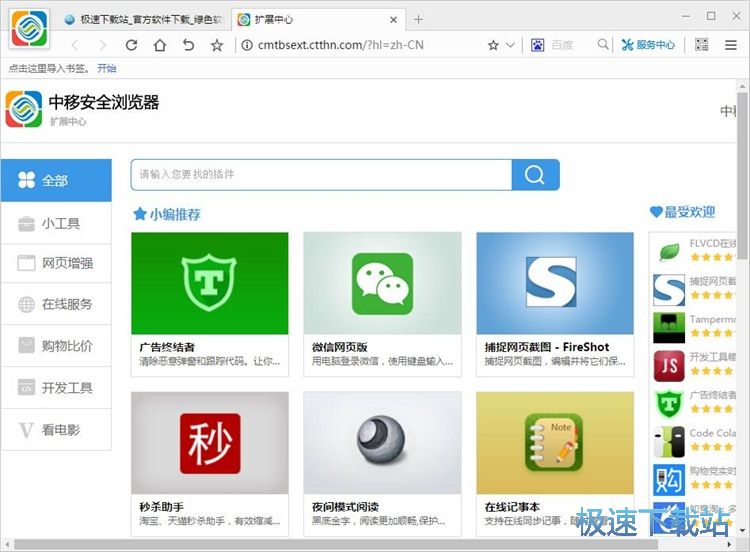The image size is (750, 552).
Task: Click the 开始 import bookmarks link
Action: pyautogui.click(x=106, y=68)
